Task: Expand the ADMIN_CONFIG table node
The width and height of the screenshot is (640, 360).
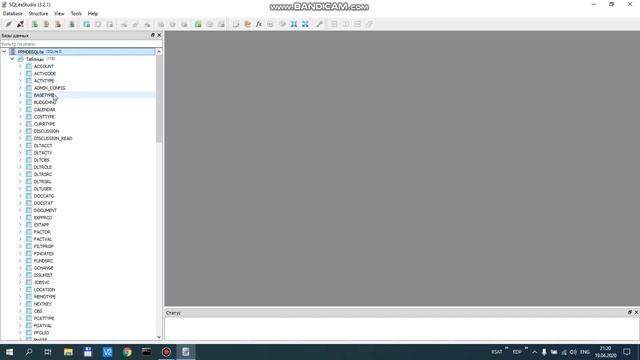Action: 20,88
